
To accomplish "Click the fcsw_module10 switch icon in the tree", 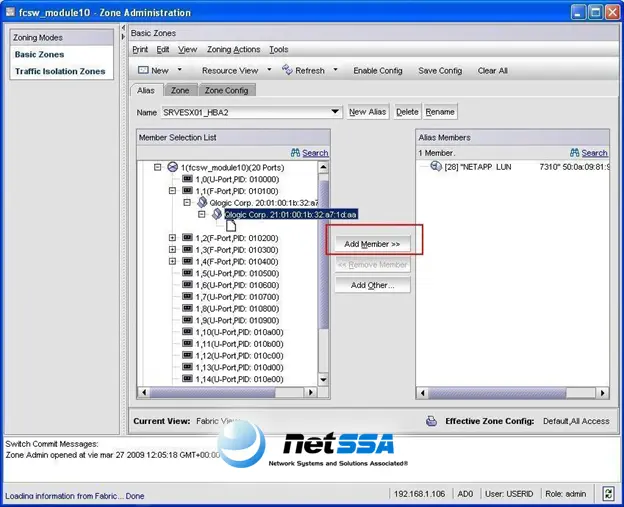I will click(x=172, y=167).
